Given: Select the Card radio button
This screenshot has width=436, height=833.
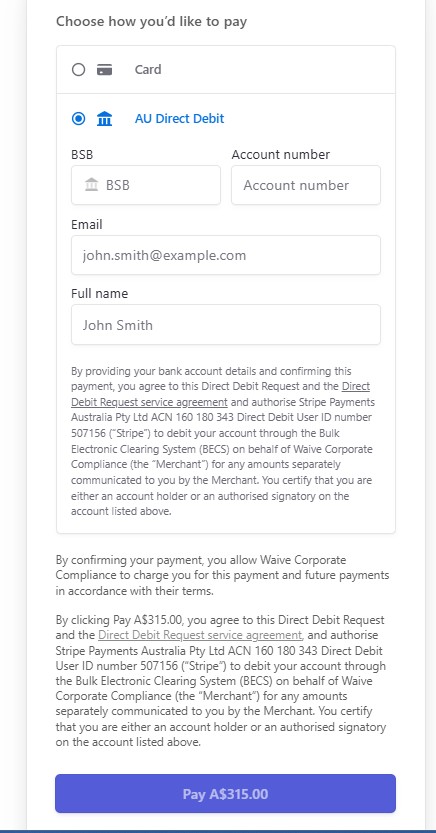Looking at the screenshot, I should pyautogui.click(x=79, y=70).
